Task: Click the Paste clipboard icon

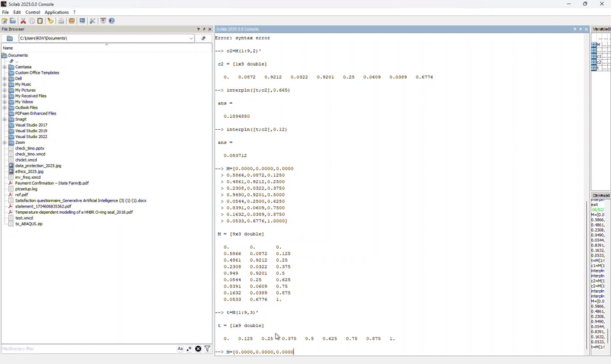Action: [40, 21]
